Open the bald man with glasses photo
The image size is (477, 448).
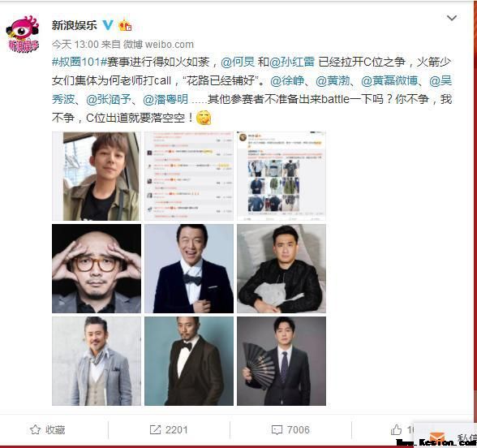point(97,269)
